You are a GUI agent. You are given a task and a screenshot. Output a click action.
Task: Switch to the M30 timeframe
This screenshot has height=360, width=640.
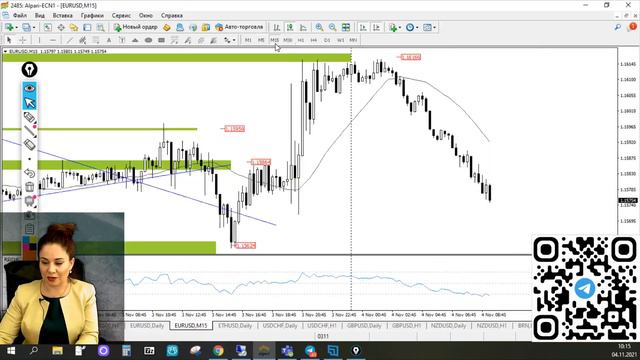click(x=288, y=40)
